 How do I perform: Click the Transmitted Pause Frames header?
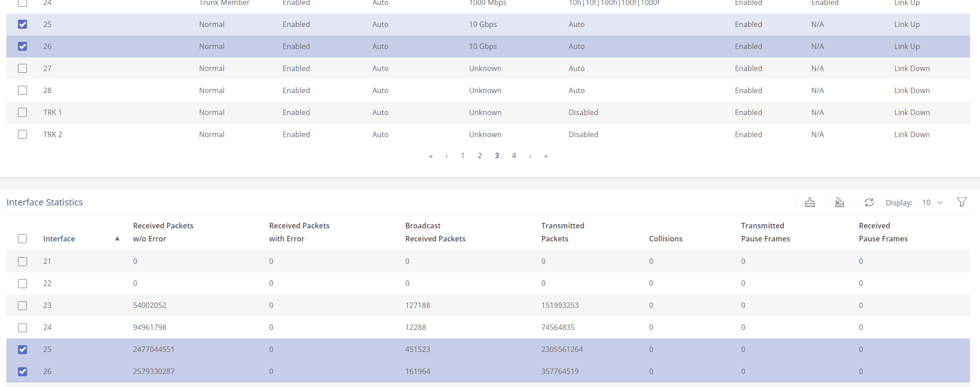(765, 232)
